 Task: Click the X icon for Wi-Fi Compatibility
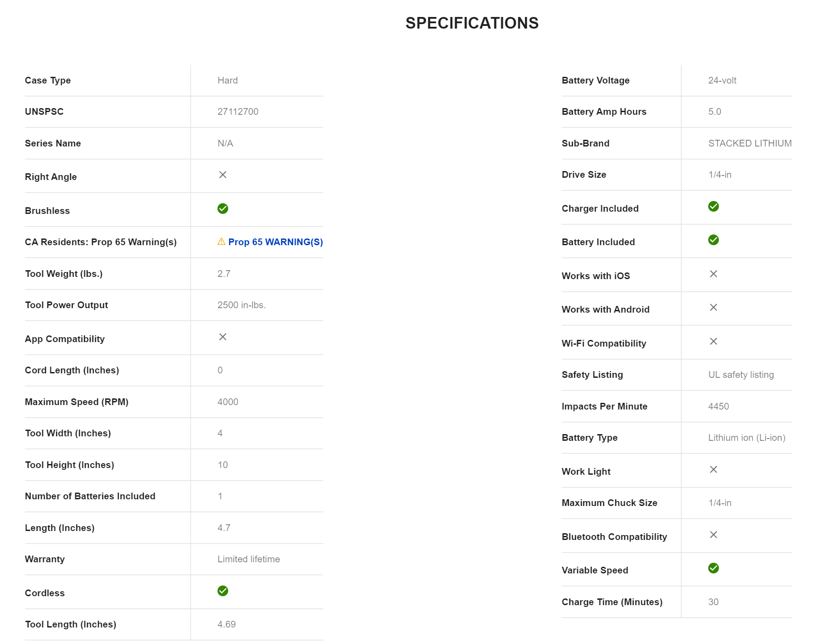point(714,341)
